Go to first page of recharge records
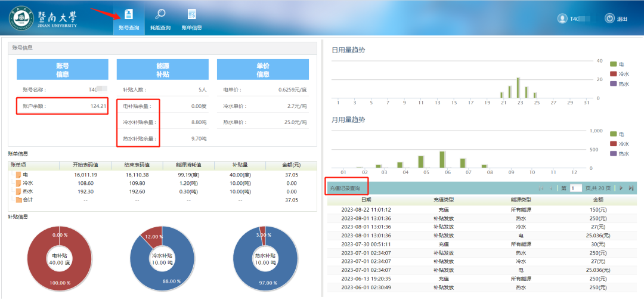 pyautogui.click(x=541, y=188)
